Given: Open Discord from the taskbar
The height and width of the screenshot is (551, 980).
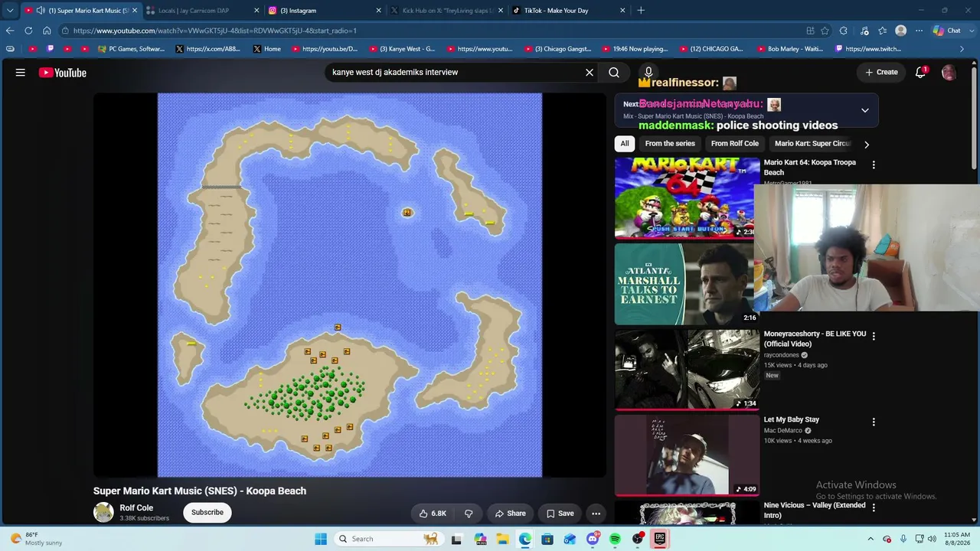Looking at the screenshot, I should point(593,539).
